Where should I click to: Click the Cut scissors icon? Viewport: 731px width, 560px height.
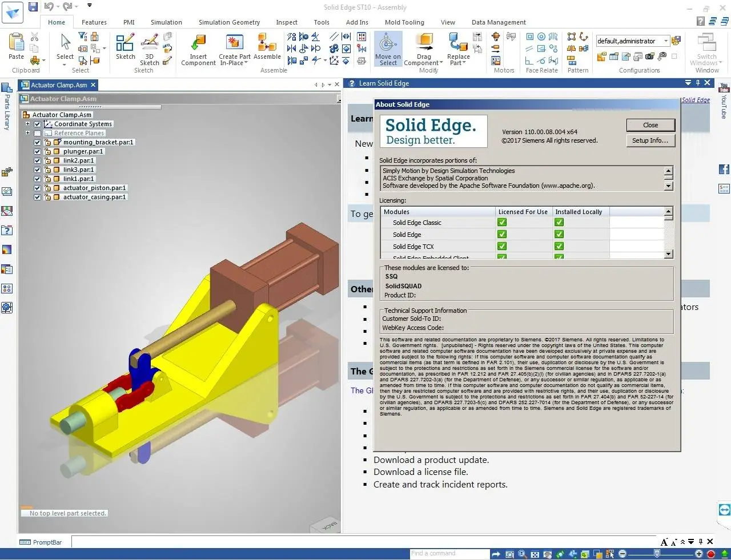coord(34,37)
